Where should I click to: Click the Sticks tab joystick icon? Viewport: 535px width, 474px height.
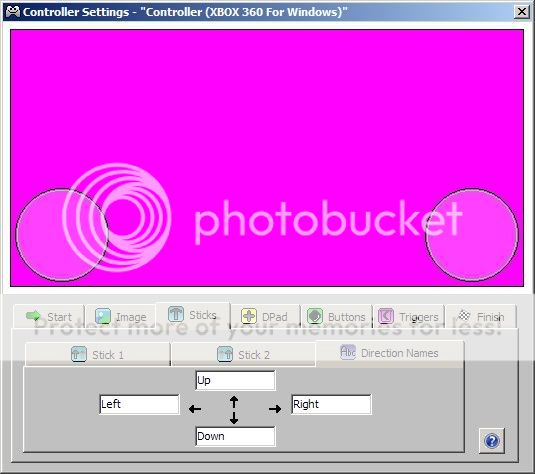(176, 314)
